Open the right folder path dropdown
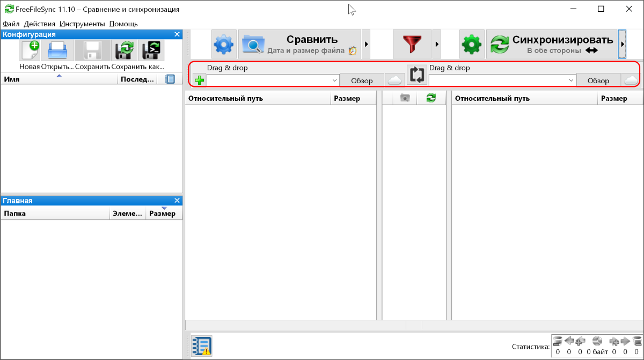The width and height of the screenshot is (644, 360). (x=570, y=80)
